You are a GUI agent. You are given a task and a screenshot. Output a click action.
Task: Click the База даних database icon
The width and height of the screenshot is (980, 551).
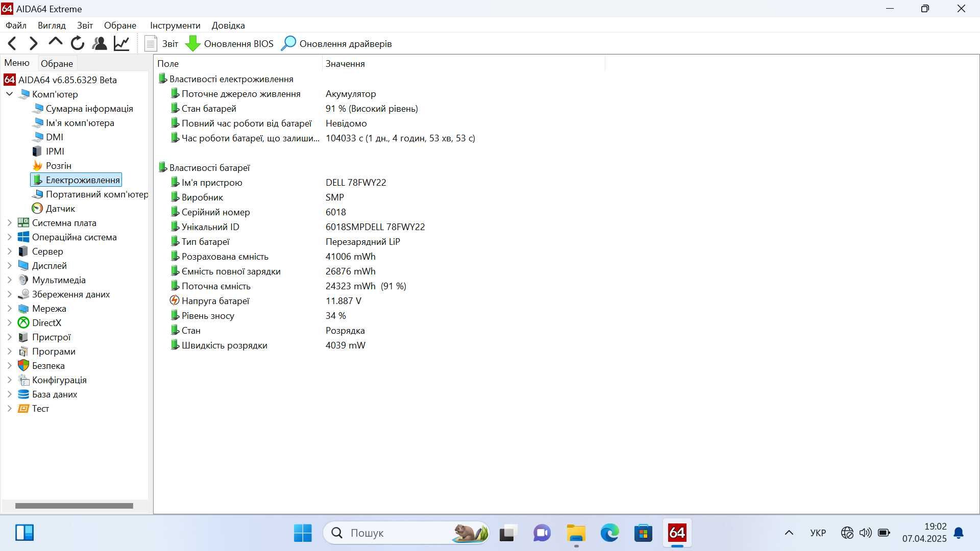coord(23,394)
